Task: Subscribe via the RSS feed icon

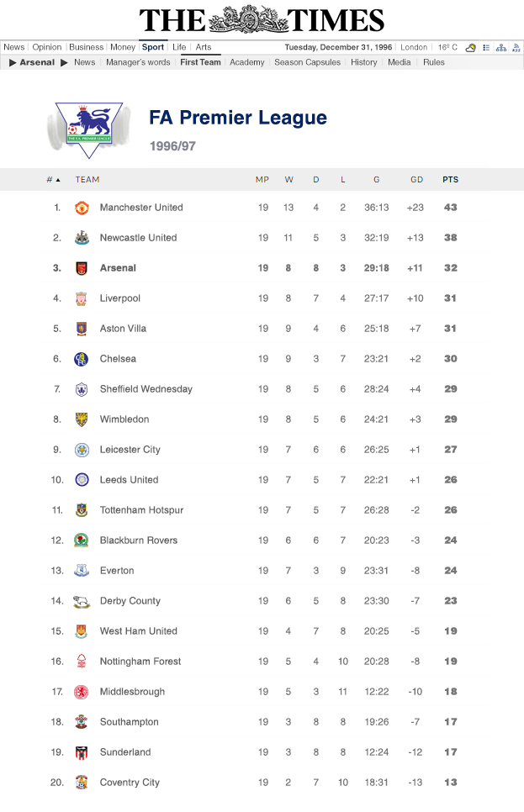Action: point(516,48)
